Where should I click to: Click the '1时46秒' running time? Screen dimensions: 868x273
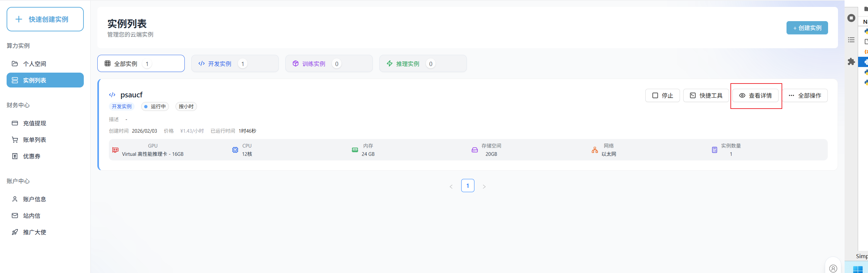[x=247, y=131]
